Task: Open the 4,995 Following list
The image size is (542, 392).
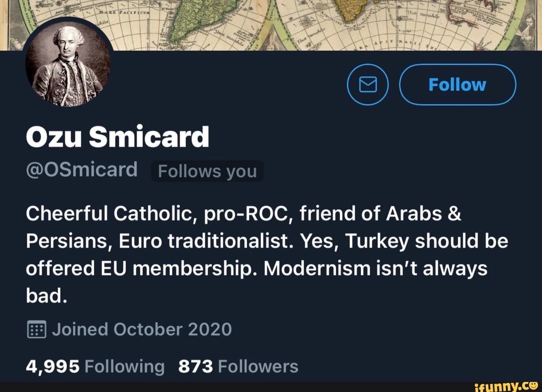Action: tap(95, 366)
